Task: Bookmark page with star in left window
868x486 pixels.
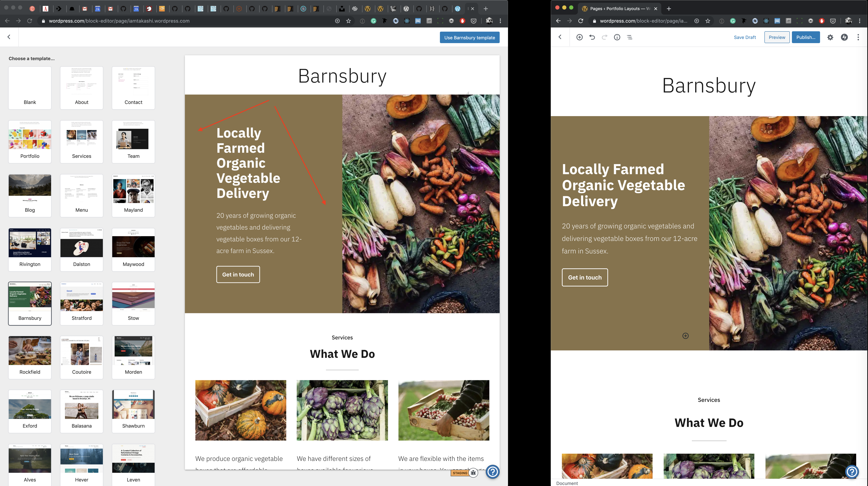Action: [348, 21]
